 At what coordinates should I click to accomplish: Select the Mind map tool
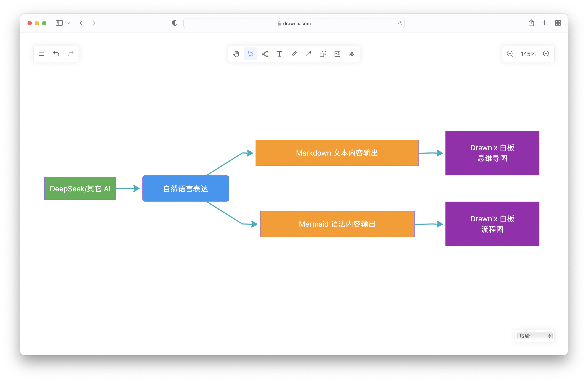point(265,54)
